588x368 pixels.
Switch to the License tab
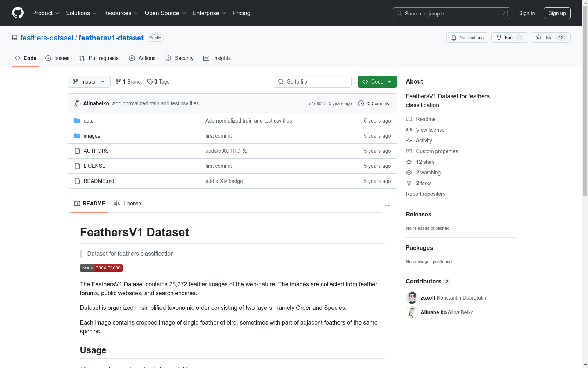pos(128,204)
